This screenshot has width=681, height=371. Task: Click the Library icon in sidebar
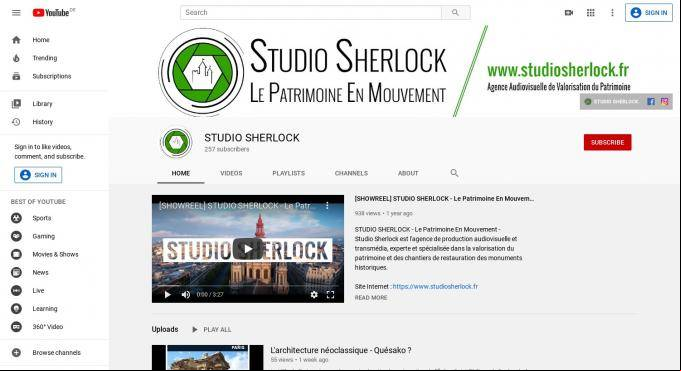(x=16, y=104)
